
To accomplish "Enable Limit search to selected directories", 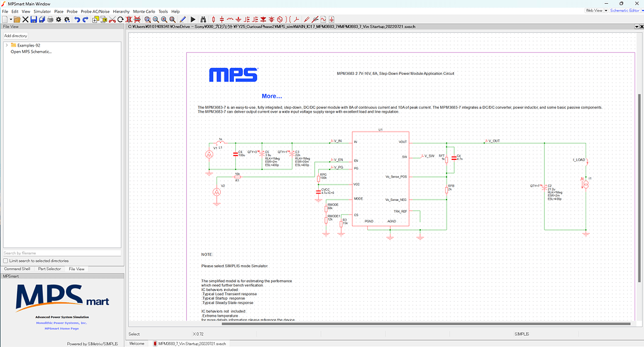I will (6, 261).
